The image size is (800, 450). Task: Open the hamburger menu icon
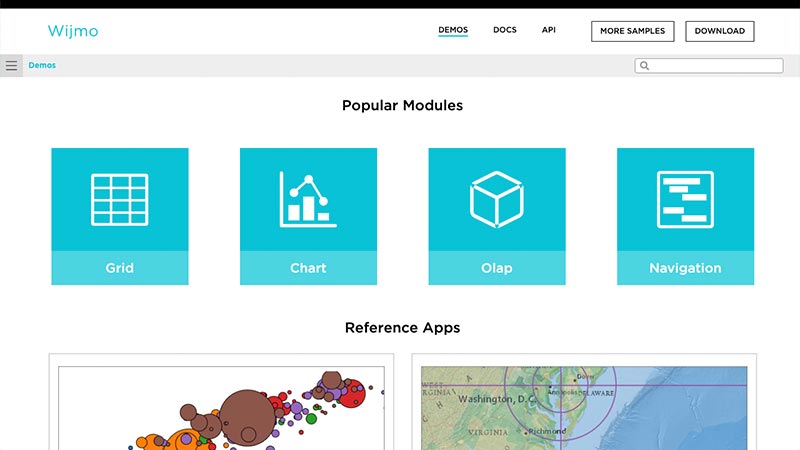(11, 65)
